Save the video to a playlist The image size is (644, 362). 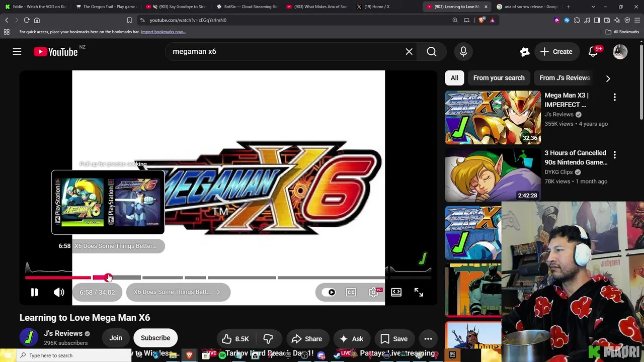click(x=394, y=339)
